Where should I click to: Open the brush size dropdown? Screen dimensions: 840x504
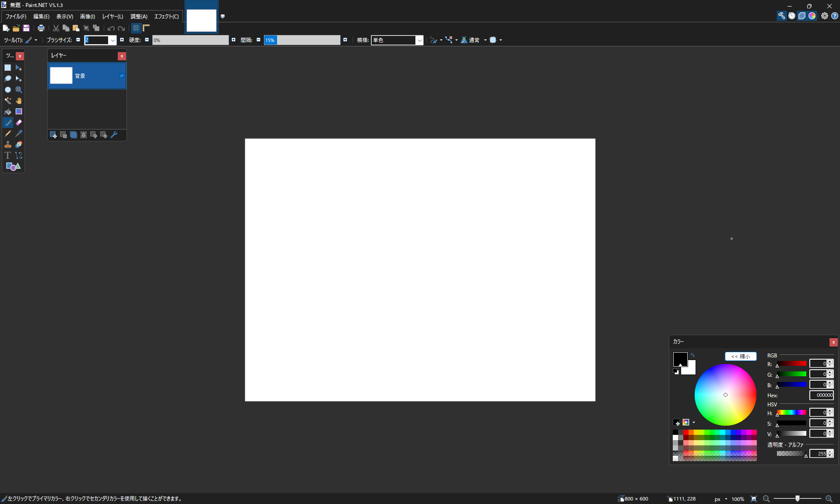point(112,40)
